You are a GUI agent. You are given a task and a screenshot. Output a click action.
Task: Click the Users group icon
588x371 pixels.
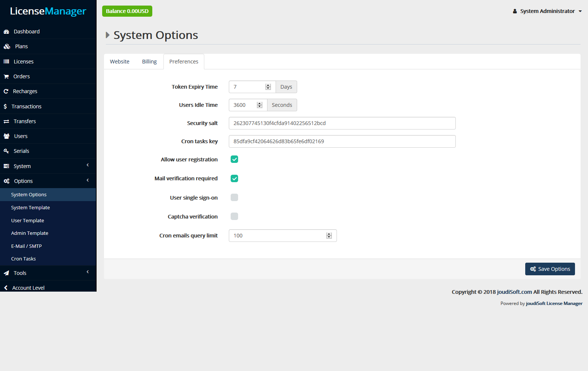[x=7, y=136]
